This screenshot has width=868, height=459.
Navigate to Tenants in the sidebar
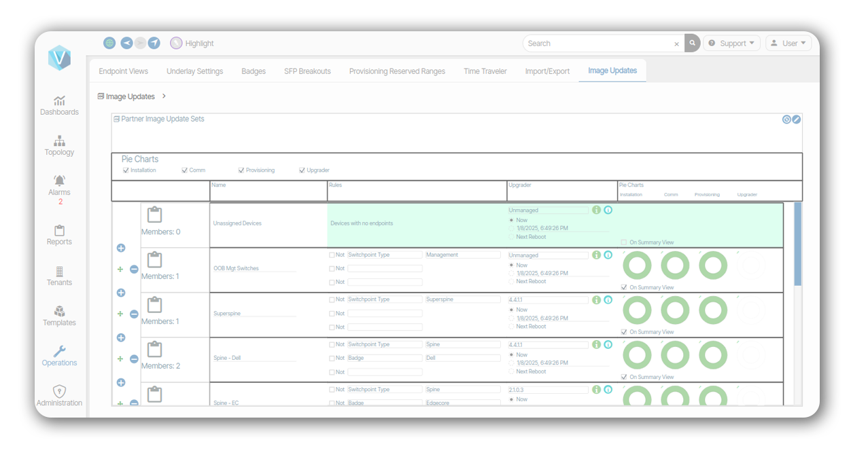point(59,276)
